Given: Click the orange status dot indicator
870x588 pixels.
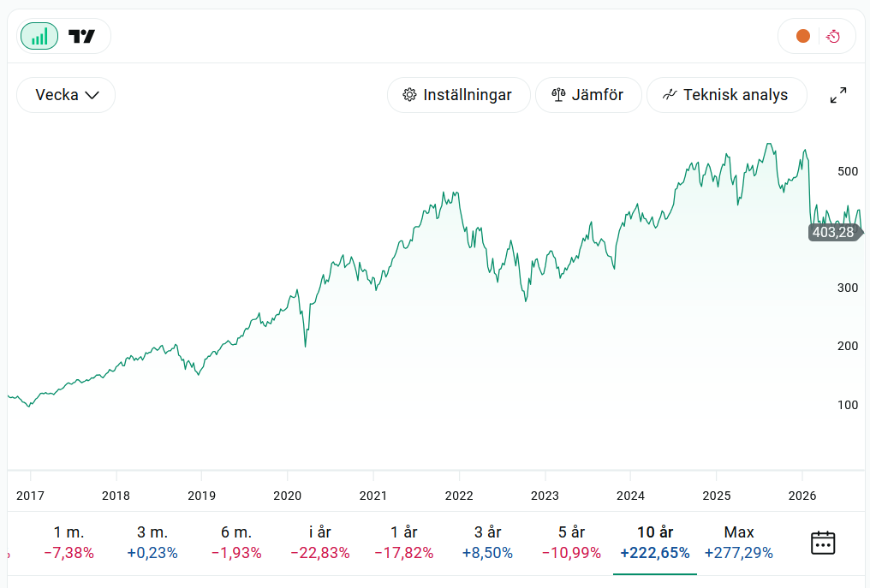Looking at the screenshot, I should pos(803,37).
